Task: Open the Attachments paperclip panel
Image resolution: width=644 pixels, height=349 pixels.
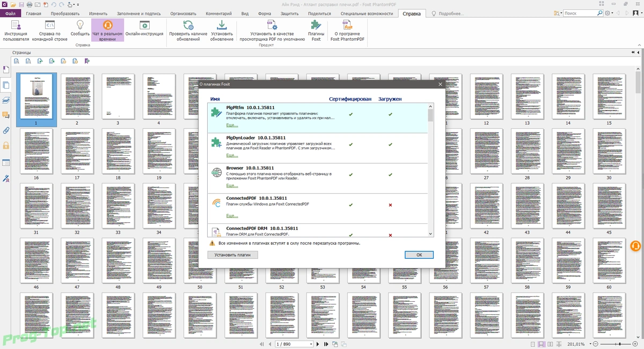Action: [6, 130]
